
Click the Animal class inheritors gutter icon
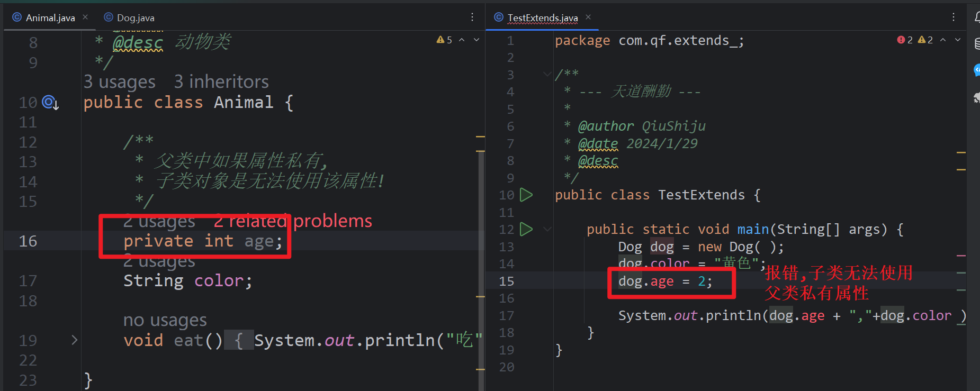50,102
